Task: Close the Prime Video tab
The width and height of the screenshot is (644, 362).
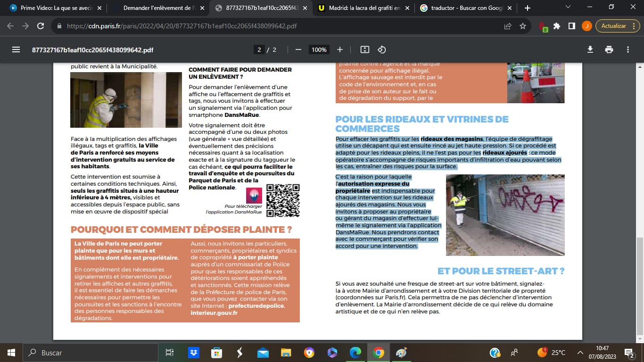Action: click(x=99, y=8)
